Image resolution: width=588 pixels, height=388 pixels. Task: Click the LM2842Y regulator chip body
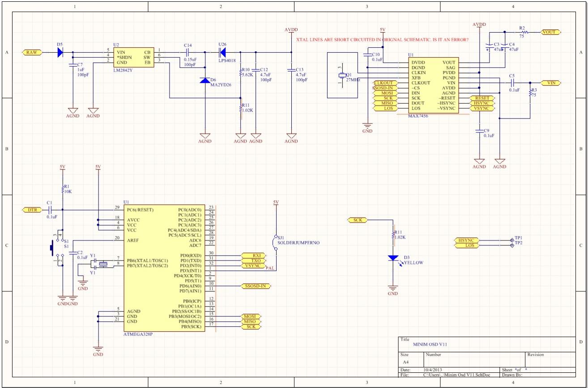(x=133, y=57)
